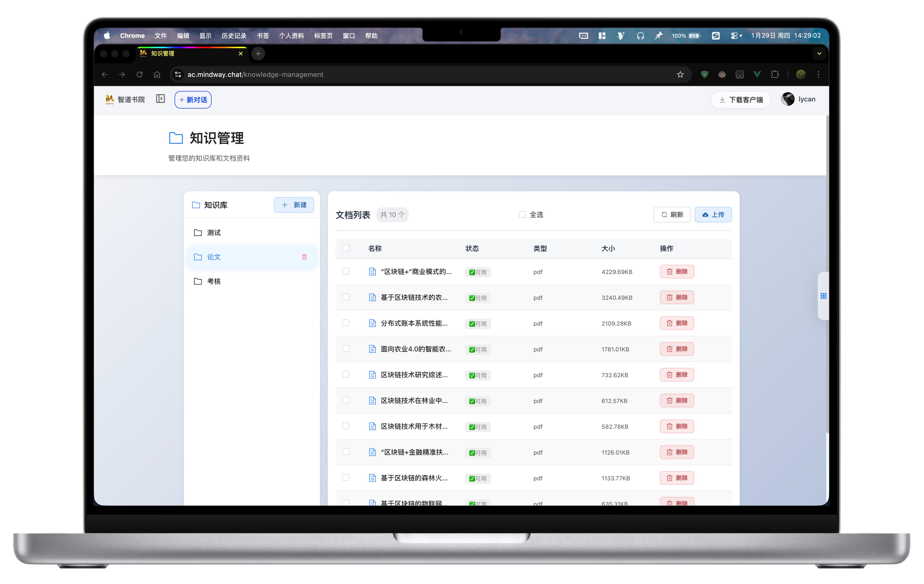This screenshot has width=924, height=584.
Task: Select checkbox for 分布式账本系统性能 document
Action: (346, 323)
